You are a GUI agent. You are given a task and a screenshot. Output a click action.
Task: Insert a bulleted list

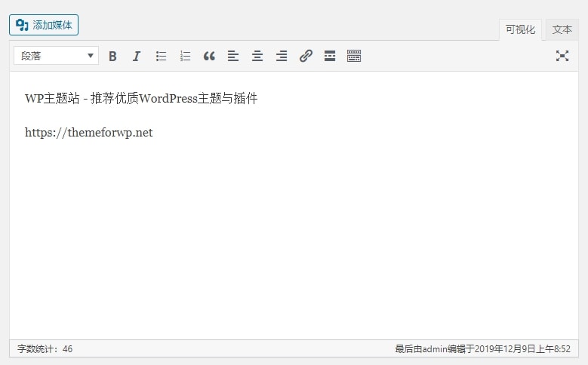tap(161, 56)
